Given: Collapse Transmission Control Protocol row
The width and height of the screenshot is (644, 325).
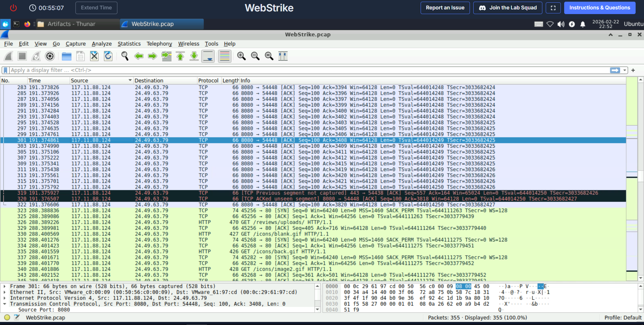Looking at the screenshot, I should coord(5,304).
